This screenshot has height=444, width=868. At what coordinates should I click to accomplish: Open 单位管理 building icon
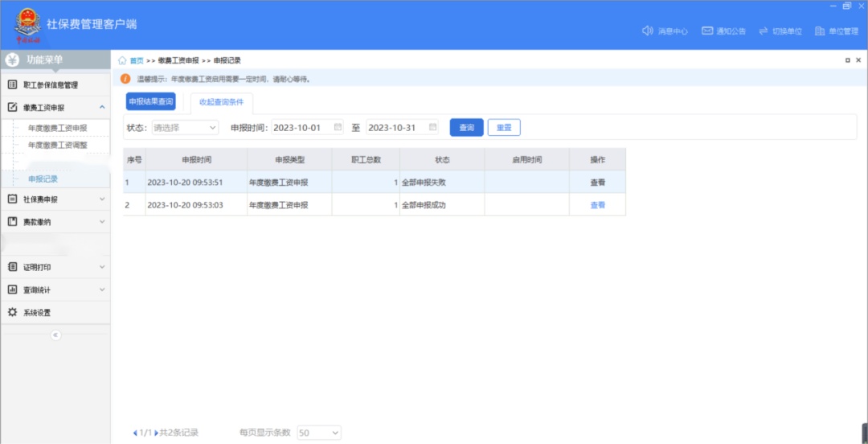[820, 31]
